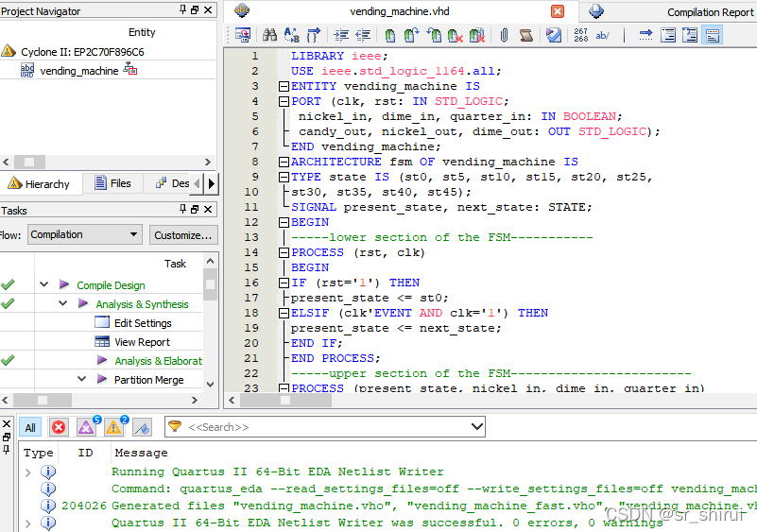The image size is (757, 532).
Task: Fold the PROCESS block at line 14
Action: (284, 252)
